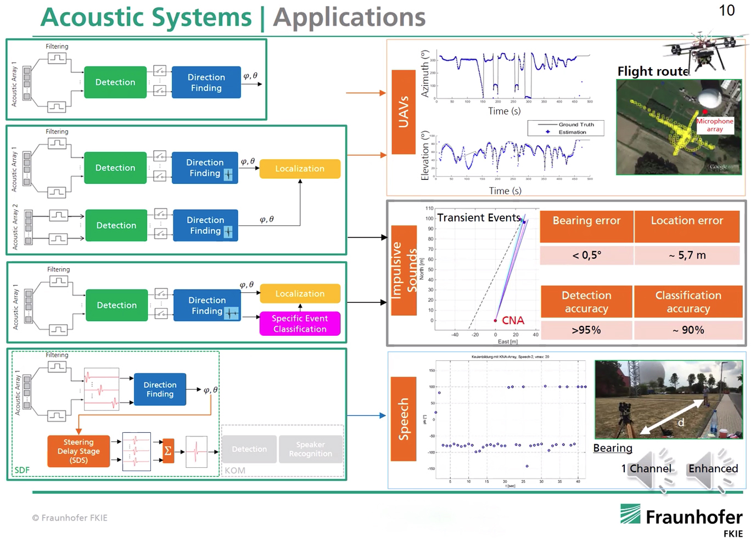Viewport: 756px width, 548px height.
Task: Click the Steering Delay Stage (SDS) block
Action: coord(79,451)
